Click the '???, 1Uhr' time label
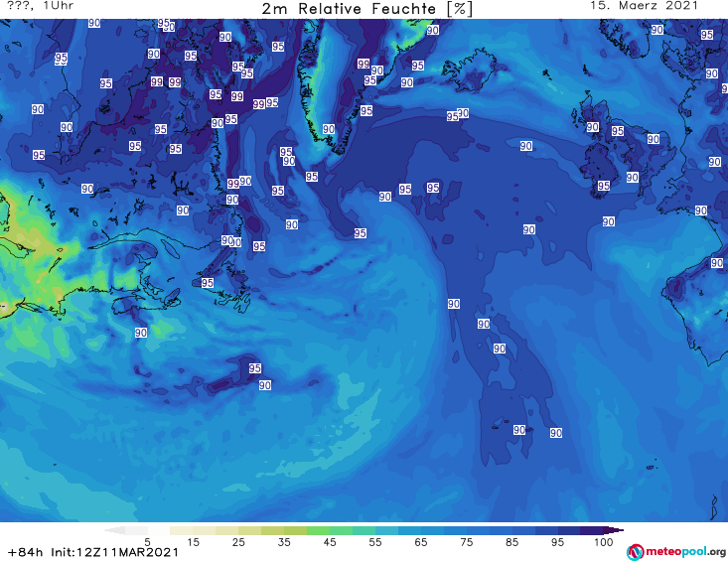728x562 pixels. coord(40,6)
